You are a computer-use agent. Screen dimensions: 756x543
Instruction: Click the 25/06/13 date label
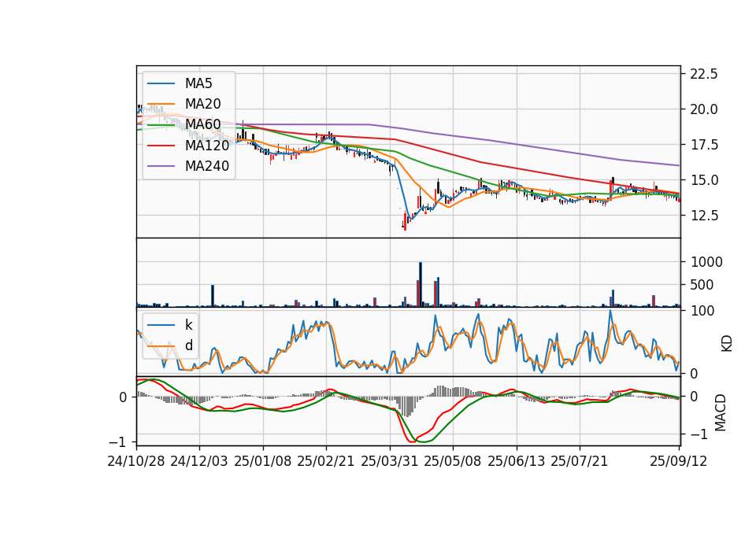pos(516,461)
